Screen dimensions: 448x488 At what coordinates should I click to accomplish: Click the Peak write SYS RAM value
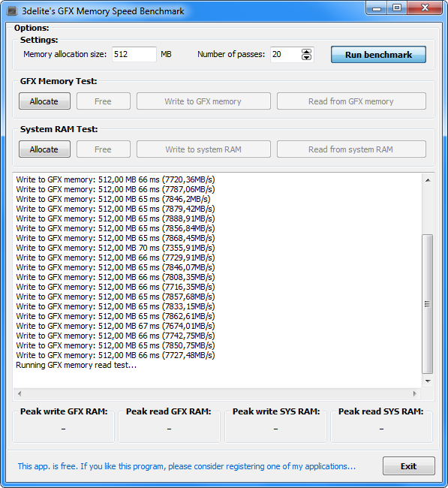[x=275, y=429]
